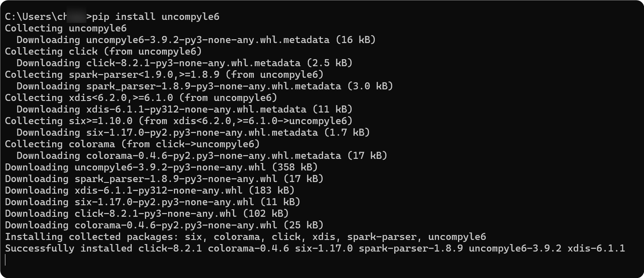Click the '(16 kB)' metadata size text

click(x=355, y=40)
